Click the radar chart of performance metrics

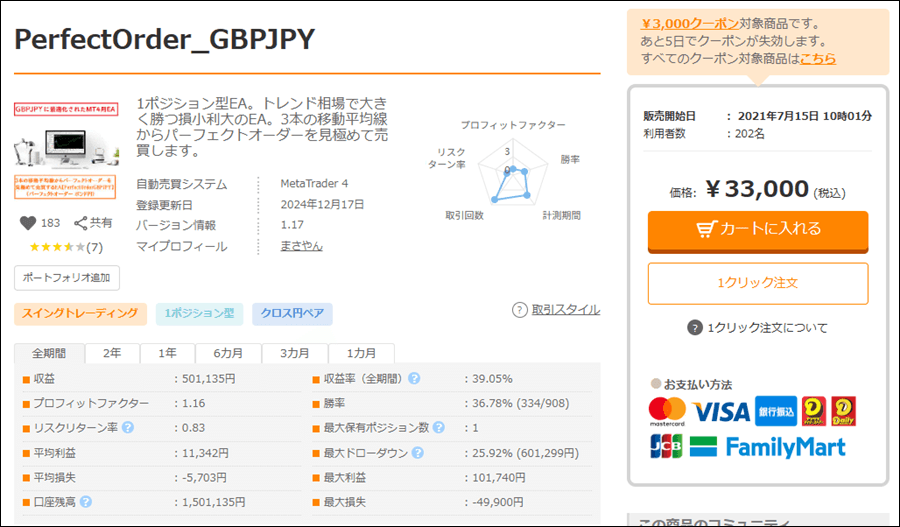[511, 174]
